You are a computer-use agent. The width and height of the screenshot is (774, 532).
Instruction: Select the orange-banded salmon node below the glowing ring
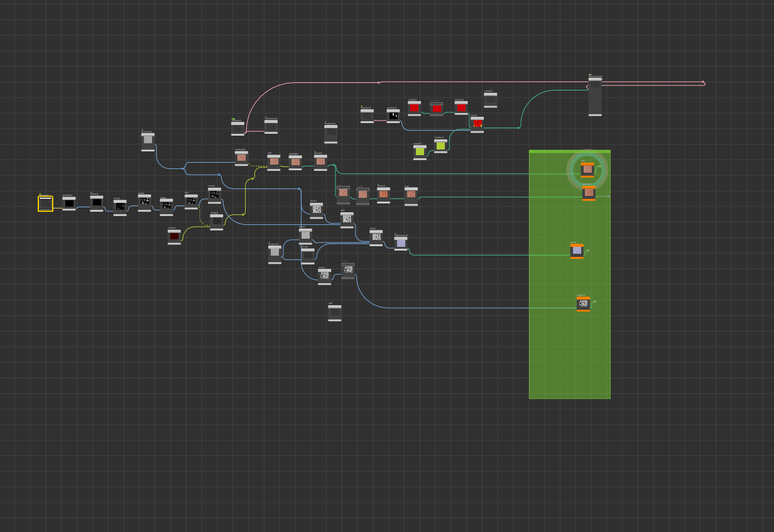tap(589, 193)
